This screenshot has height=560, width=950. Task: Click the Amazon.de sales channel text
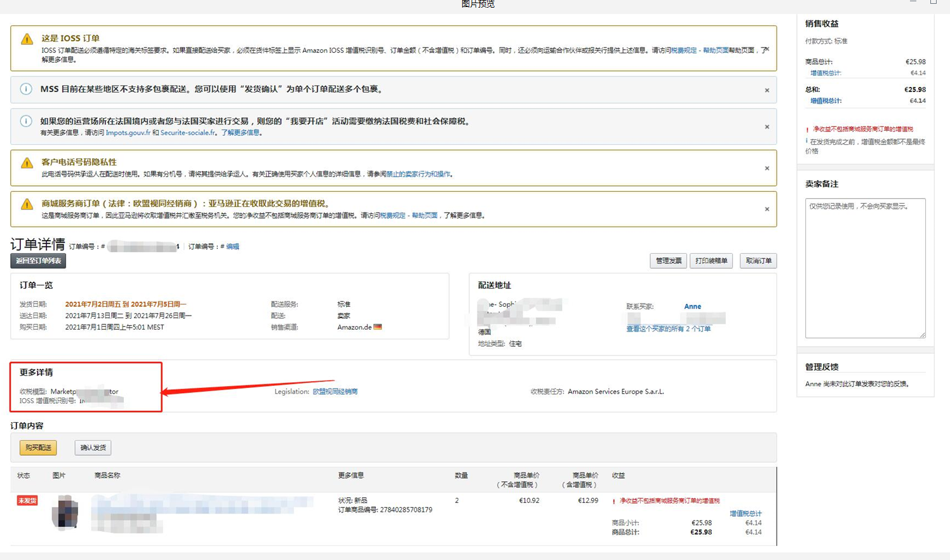point(354,327)
